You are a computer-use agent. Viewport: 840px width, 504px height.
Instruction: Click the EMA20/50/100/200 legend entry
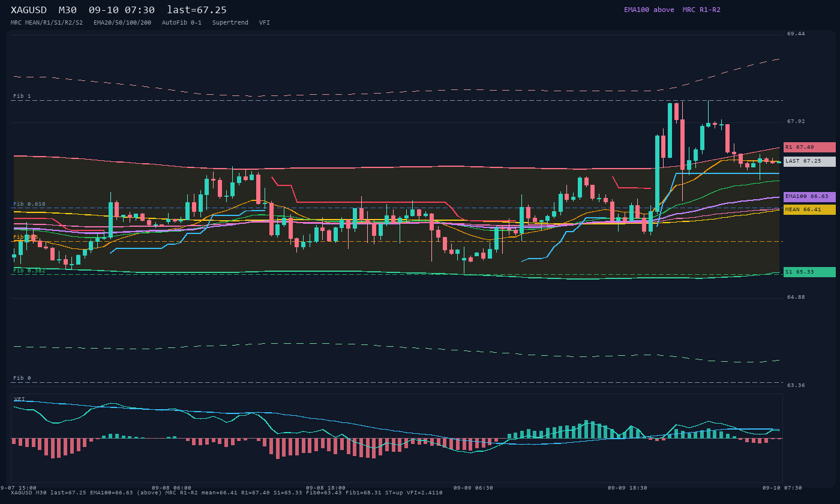point(122,23)
